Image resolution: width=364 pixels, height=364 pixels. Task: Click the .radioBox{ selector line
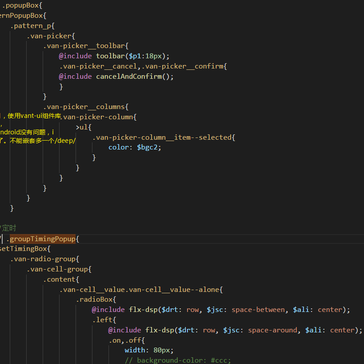pos(96,300)
